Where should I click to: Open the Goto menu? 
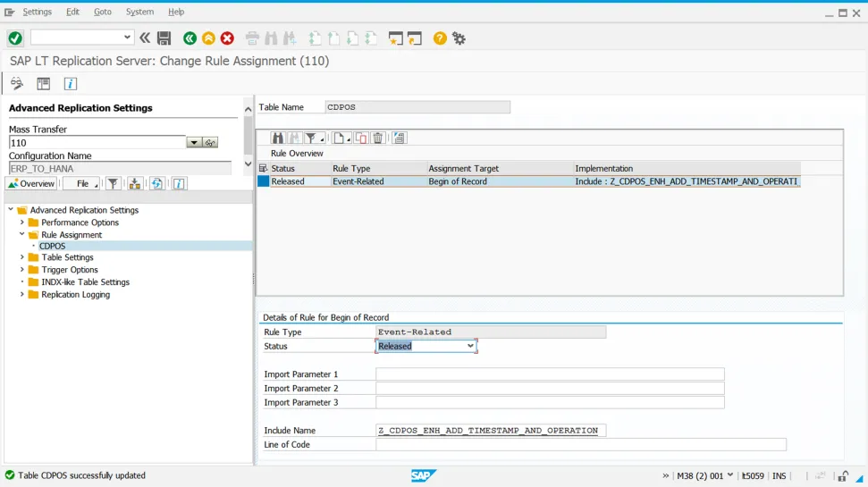point(103,12)
